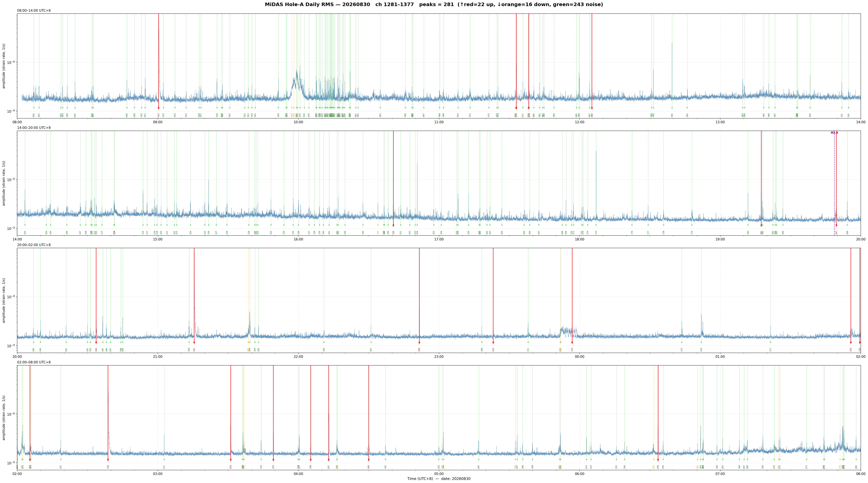Click the "04:00" time tick label
Image resolution: width=868 pixels, height=483 pixels.
click(298, 474)
